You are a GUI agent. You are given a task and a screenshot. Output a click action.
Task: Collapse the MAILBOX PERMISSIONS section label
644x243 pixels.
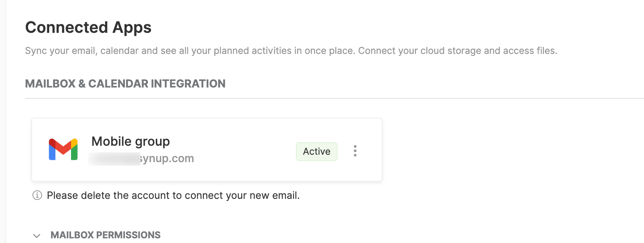click(105, 235)
